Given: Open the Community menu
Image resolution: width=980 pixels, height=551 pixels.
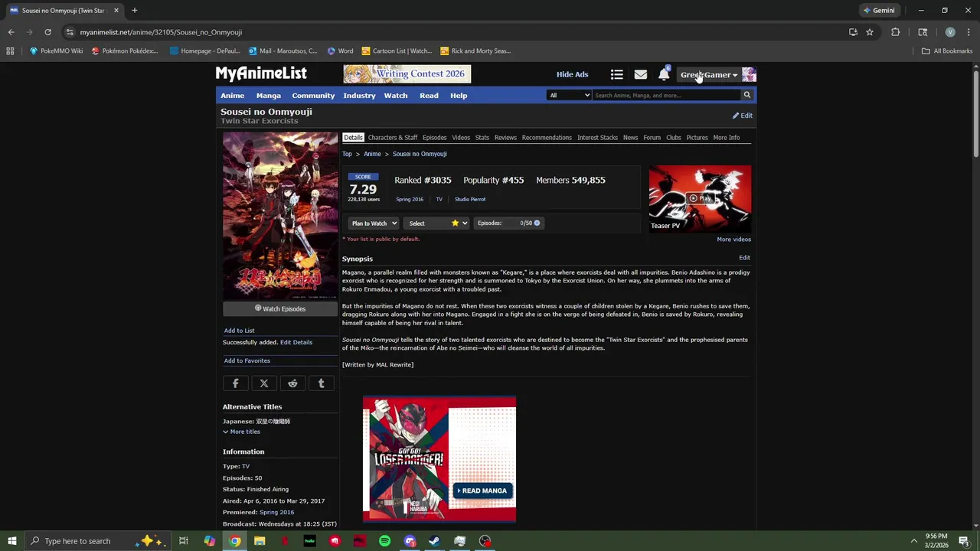Looking at the screenshot, I should [313, 96].
